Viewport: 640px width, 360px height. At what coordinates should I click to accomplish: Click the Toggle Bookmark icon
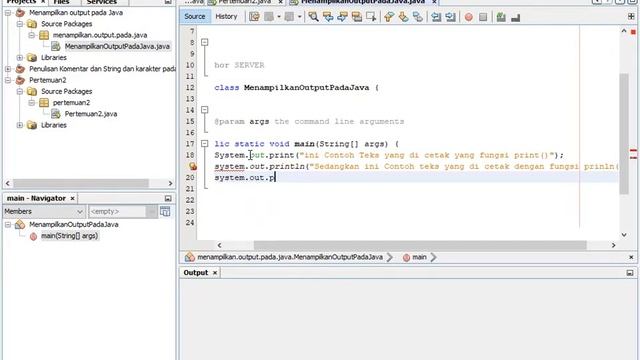click(x=418, y=17)
